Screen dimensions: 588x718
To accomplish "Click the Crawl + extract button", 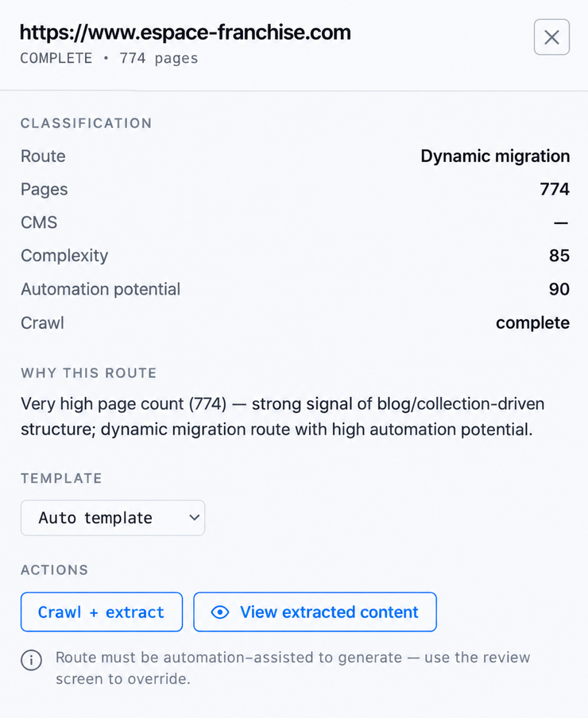I will click(102, 612).
